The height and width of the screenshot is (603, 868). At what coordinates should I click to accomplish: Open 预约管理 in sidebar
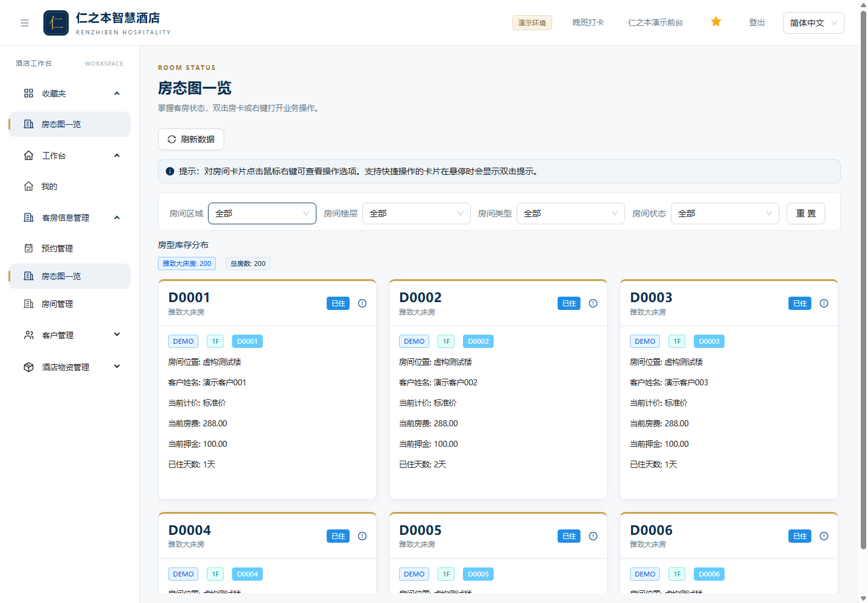(69, 248)
